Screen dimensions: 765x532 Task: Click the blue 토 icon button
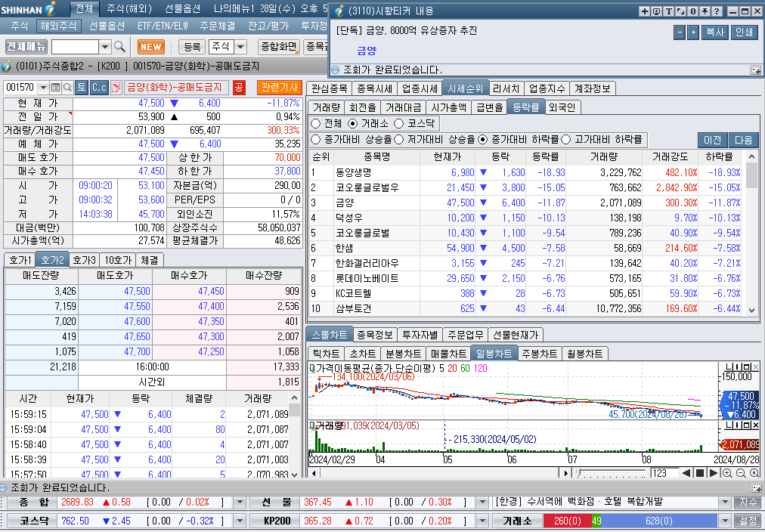click(x=82, y=88)
